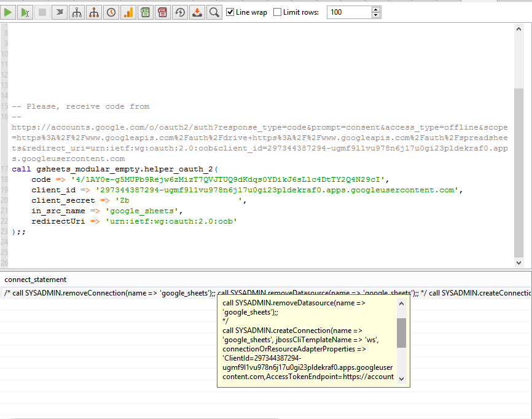Open search with magnifying glass icon
This screenshot has width=532, height=419.
coord(214,12)
